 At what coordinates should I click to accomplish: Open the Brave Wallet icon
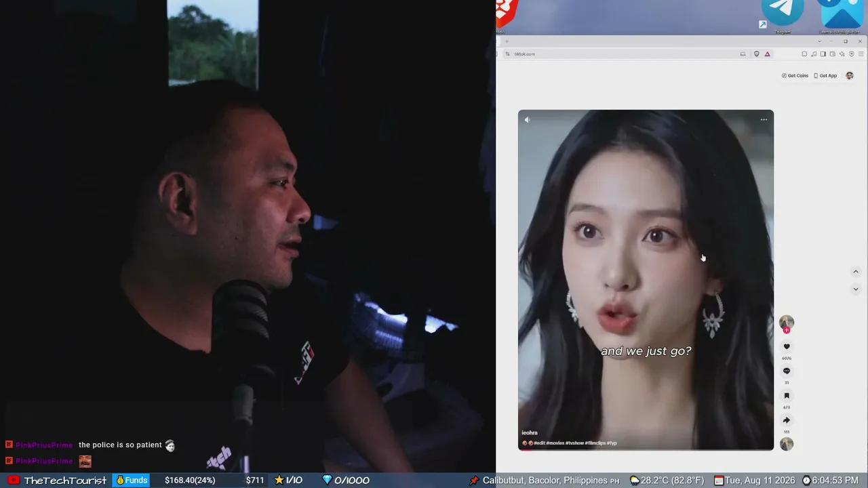(833, 54)
